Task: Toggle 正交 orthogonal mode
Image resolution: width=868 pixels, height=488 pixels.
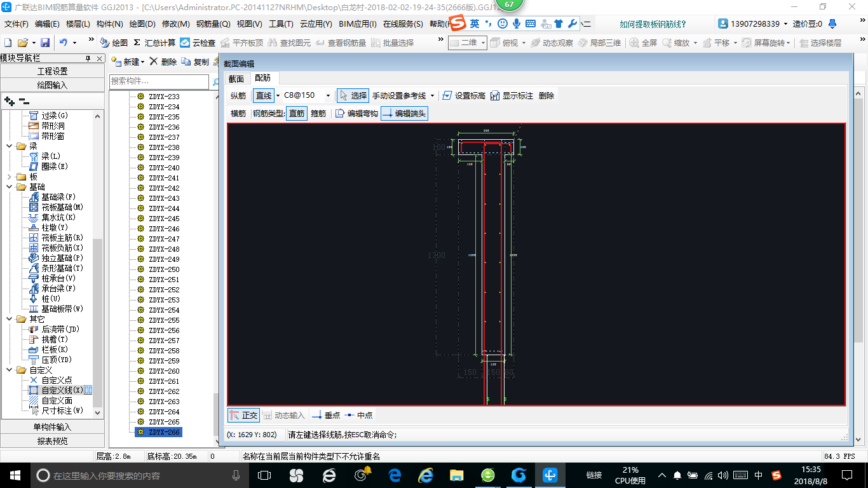Action: [x=244, y=415]
